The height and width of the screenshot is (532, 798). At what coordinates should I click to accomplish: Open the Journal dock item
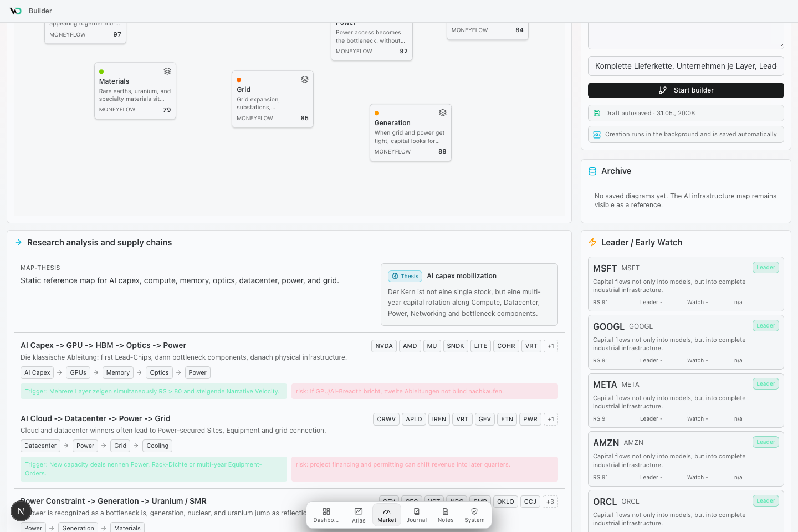[x=416, y=515]
